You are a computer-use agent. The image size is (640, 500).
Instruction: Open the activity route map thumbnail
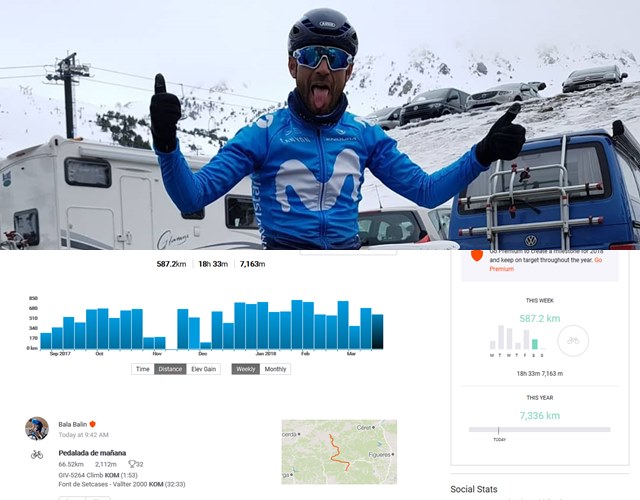coord(339,452)
